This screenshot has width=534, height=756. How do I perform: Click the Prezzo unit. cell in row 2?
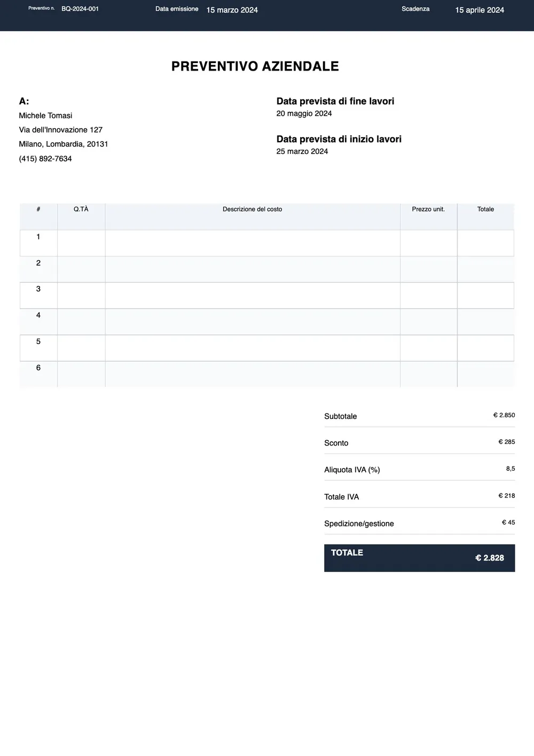429,269
